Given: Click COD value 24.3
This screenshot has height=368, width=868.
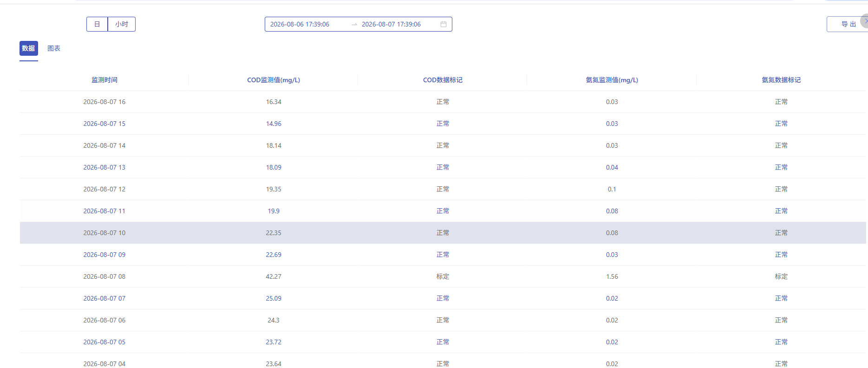Looking at the screenshot, I should tap(274, 320).
